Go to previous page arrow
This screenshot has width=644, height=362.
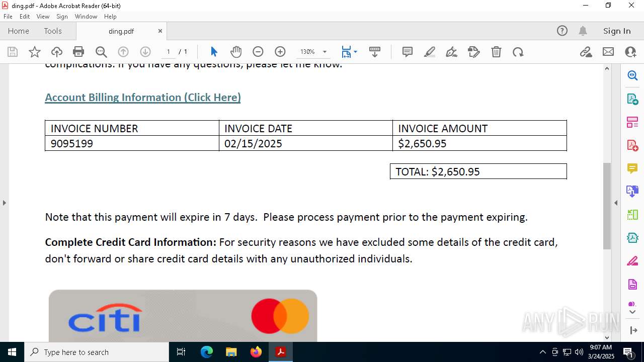pos(123,52)
